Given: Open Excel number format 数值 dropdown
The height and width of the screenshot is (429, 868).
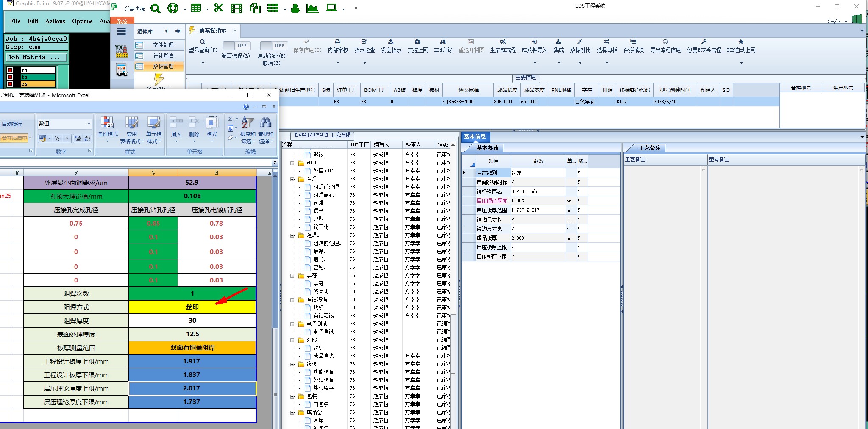Looking at the screenshot, I should click(89, 124).
